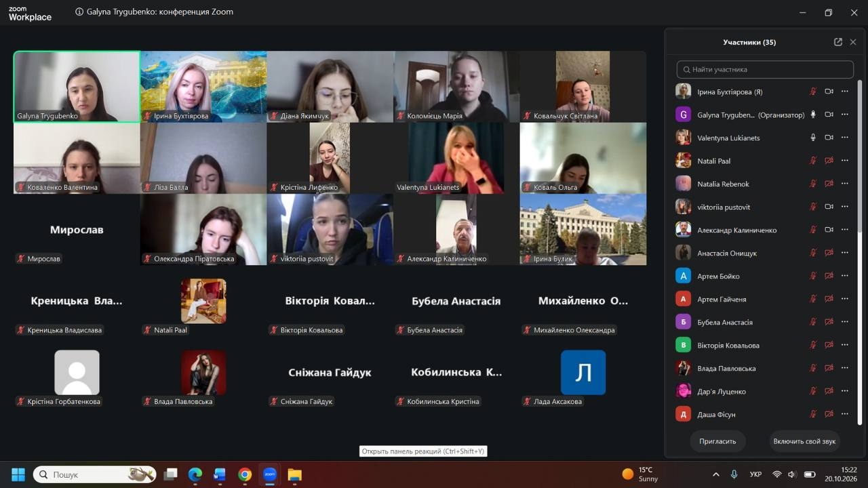Screen dimensions: 868x488
Task: Click the Invite button
Action: (717, 441)
